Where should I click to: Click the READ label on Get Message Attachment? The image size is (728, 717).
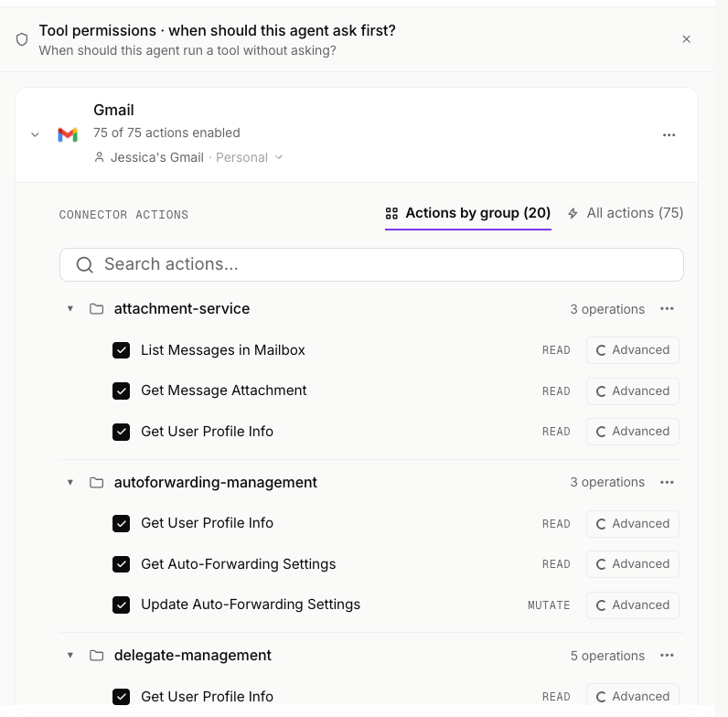(556, 391)
